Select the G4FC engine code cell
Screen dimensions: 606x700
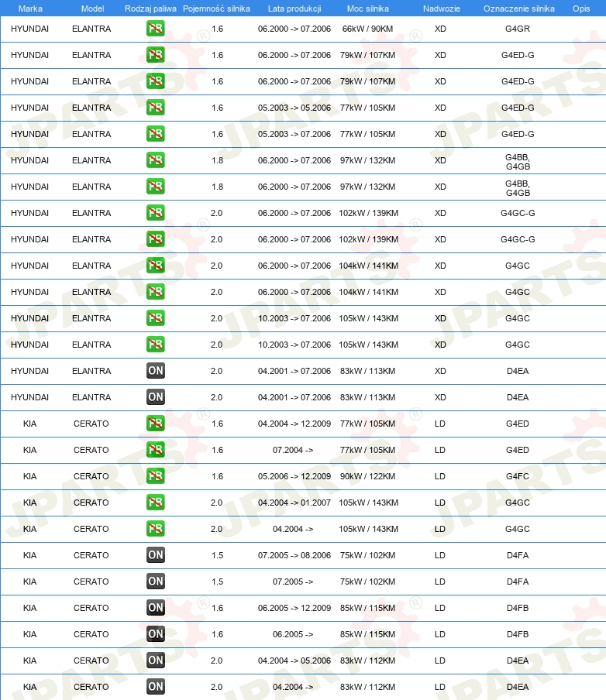point(518,476)
